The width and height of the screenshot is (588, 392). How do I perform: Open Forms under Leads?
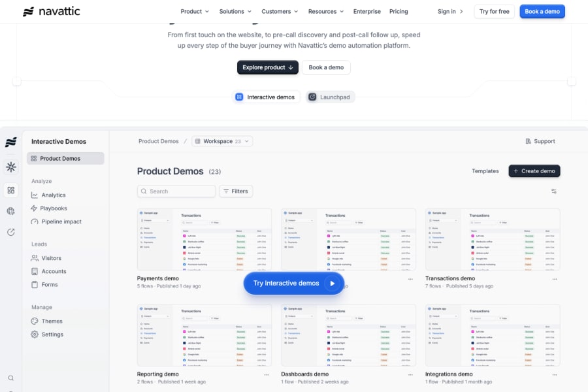(44, 285)
